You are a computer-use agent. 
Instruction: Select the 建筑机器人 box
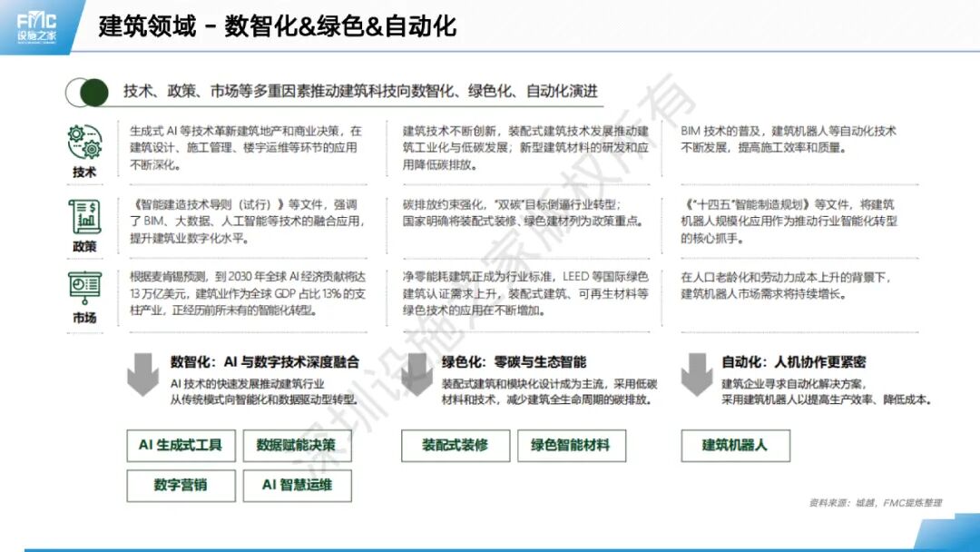(738, 446)
